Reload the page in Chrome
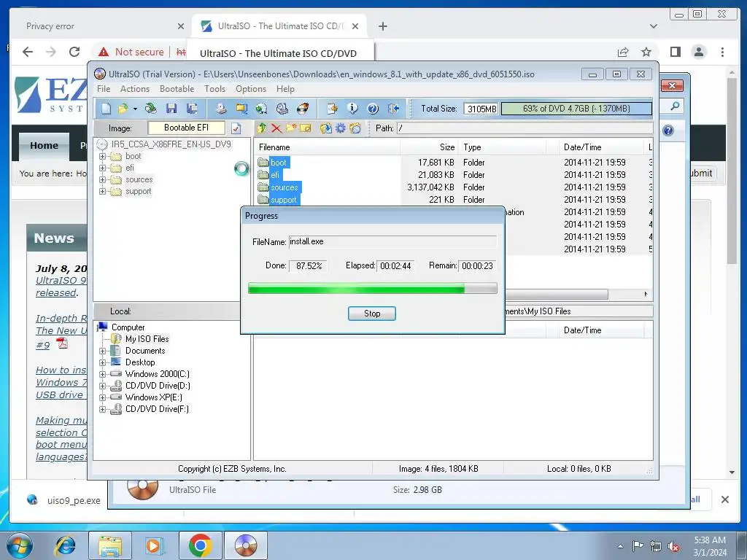 [x=74, y=52]
